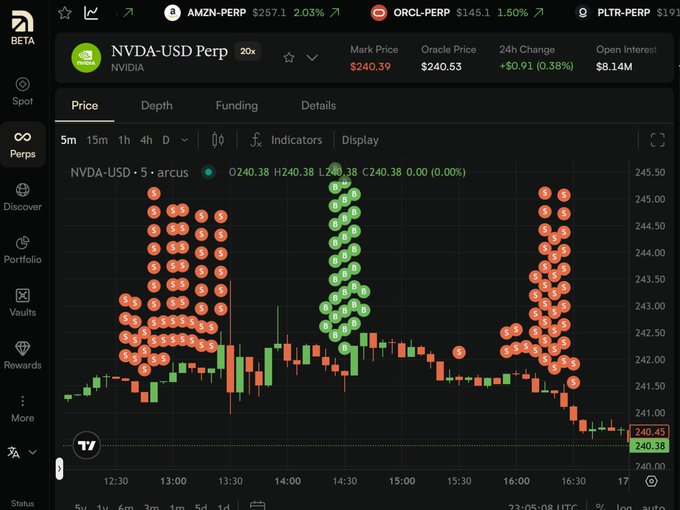Viewport: 680px width, 510px height.
Task: Open the Rewards section
Action: click(23, 356)
